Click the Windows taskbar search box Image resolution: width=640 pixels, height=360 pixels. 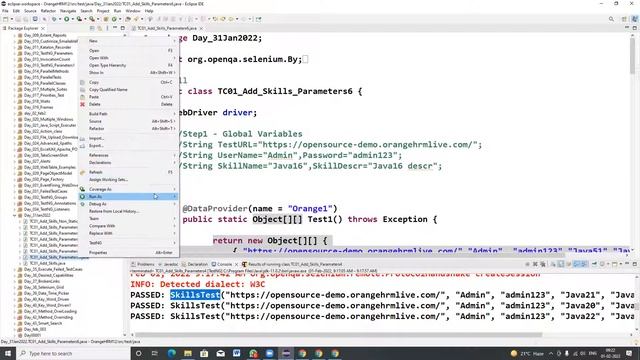(73, 353)
